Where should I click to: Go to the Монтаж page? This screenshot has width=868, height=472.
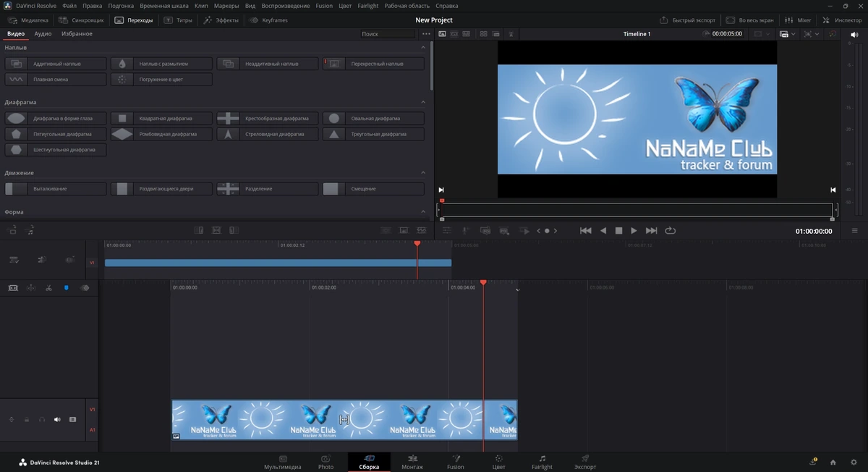coord(412,462)
